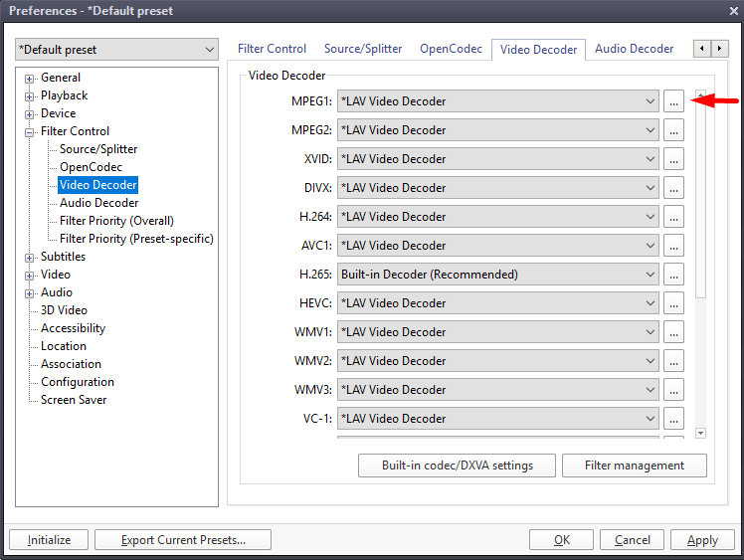Open the MPEG2 decoder dropdown
This screenshot has width=744, height=560.
497,130
